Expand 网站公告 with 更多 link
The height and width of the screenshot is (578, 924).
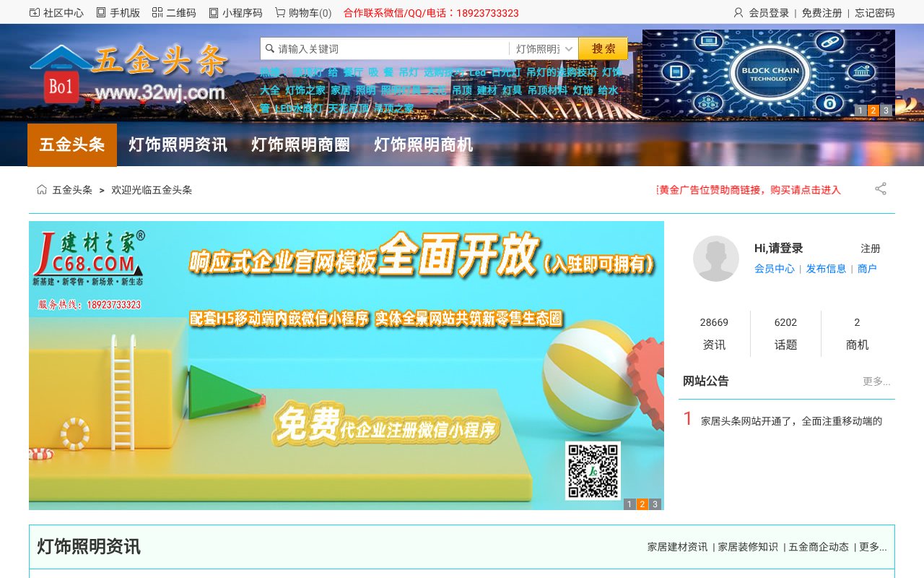click(x=876, y=381)
